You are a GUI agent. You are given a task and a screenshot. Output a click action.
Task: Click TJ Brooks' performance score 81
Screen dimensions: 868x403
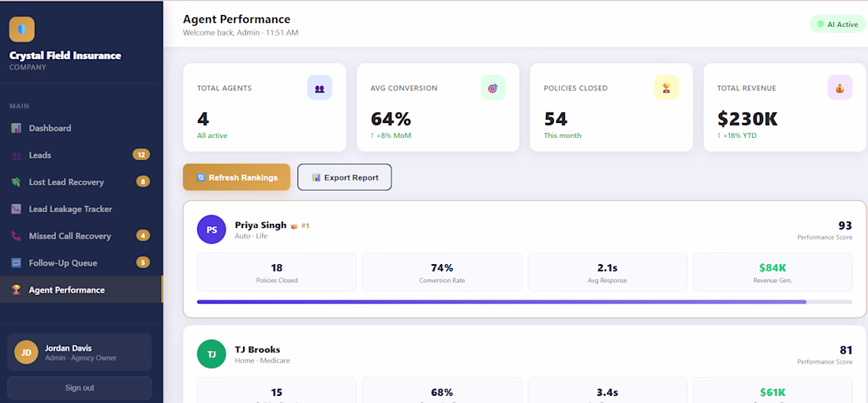point(846,350)
